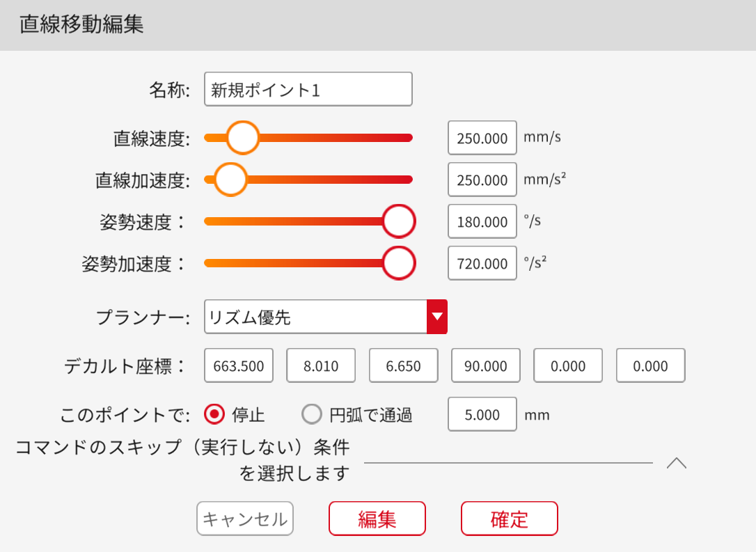Viewport: 756px width, 552px height.
Task: Click the coordinate field showing 90.000
Action: [485, 366]
